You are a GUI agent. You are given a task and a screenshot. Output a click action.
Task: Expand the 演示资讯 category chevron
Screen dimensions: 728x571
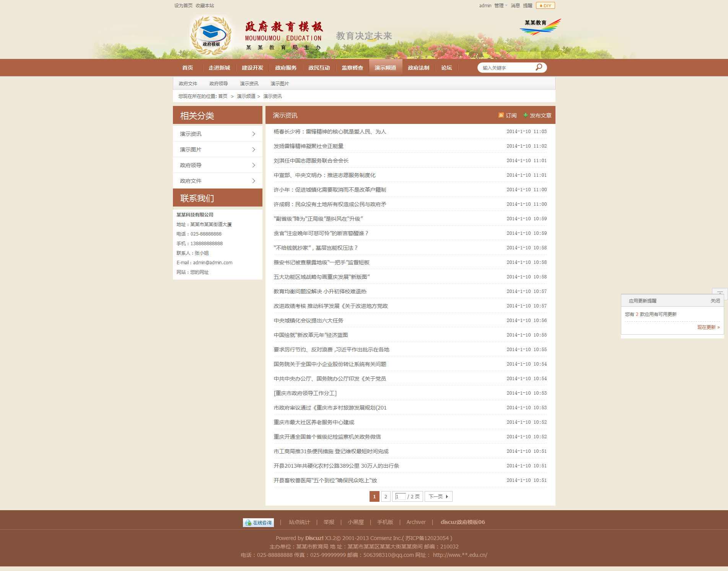click(253, 134)
